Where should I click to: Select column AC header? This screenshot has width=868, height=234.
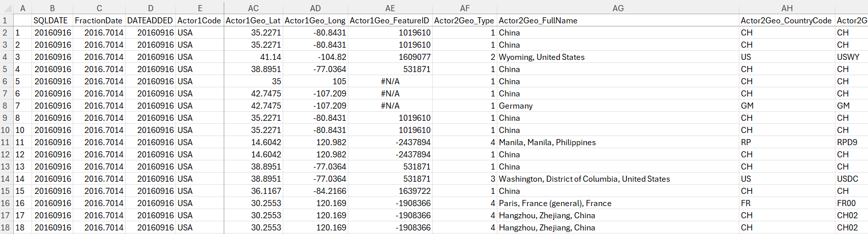point(253,8)
